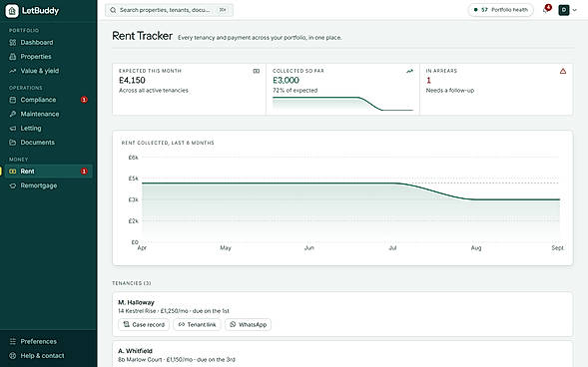
Task: Click the LetBuddy house logo icon
Action: click(x=12, y=11)
